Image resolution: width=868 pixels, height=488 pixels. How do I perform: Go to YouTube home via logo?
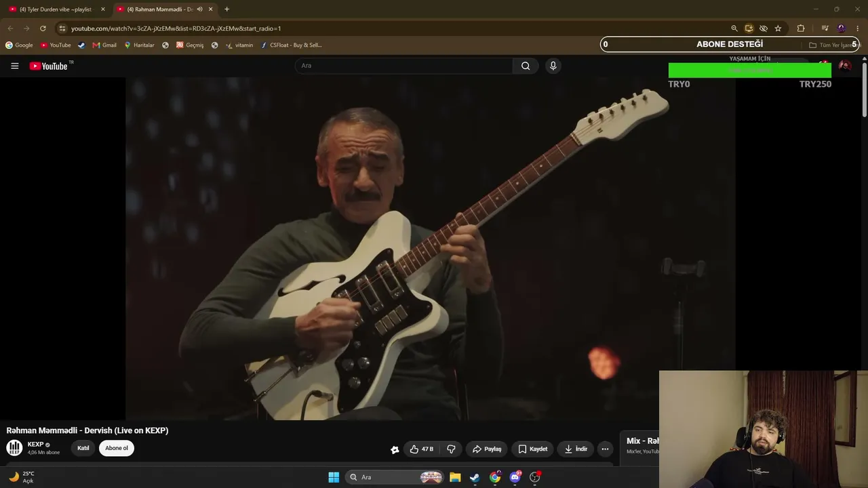pos(49,66)
